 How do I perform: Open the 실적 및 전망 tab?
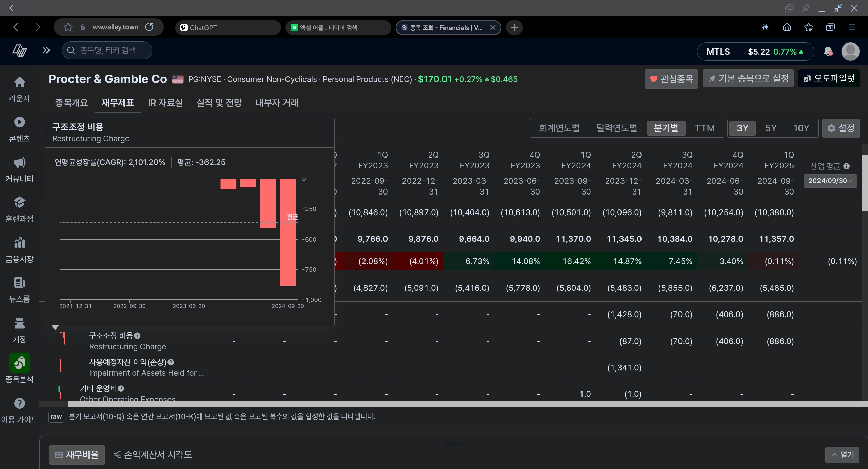pos(219,103)
